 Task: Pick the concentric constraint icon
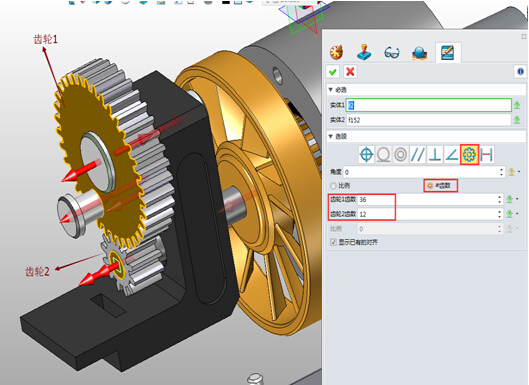pos(400,155)
